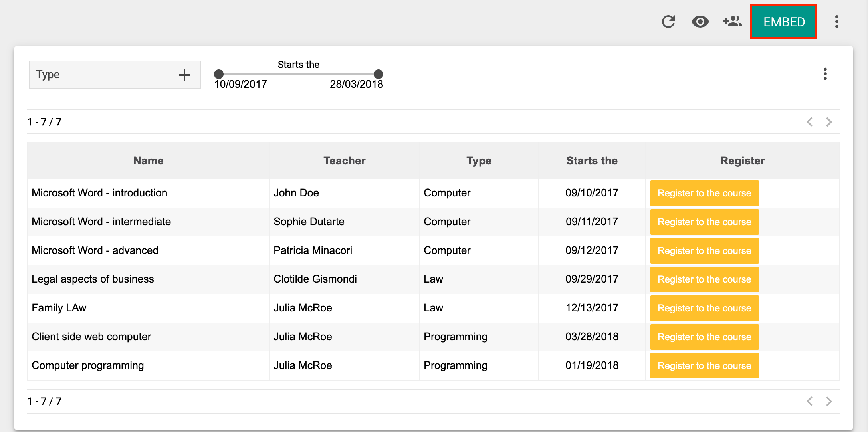The image size is (868, 432).
Task: Click teacher 'Sophie Dutarte' cell
Action: click(x=345, y=222)
